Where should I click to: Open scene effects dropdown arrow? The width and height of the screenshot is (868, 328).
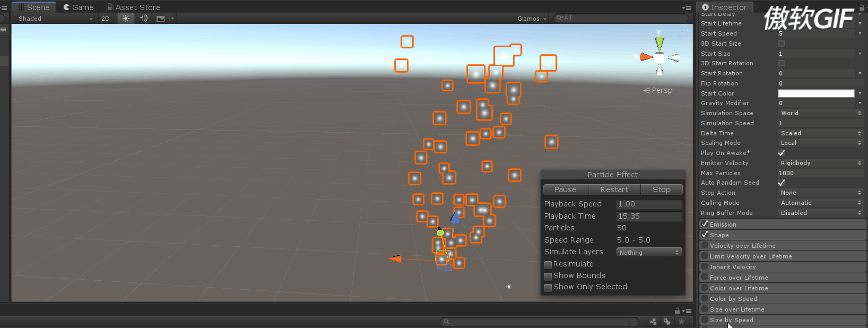coord(172,18)
